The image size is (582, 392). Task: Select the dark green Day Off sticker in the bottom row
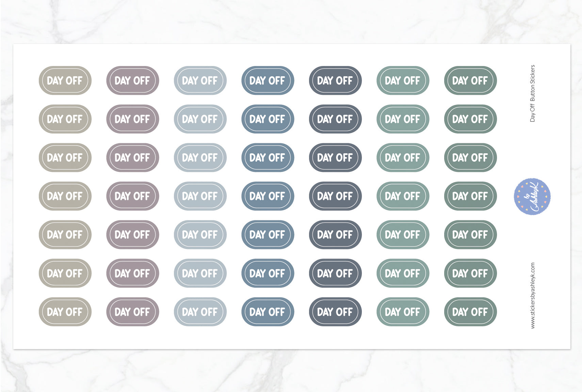470,312
